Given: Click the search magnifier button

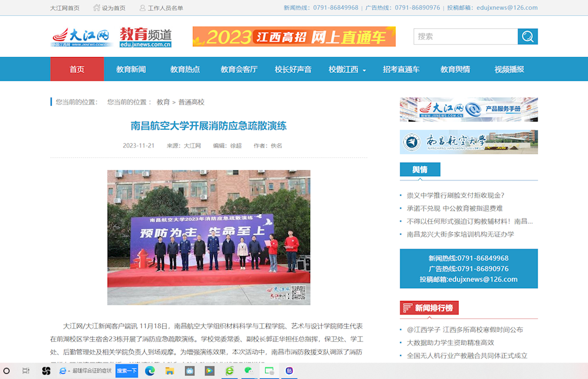Looking at the screenshot, I should [x=527, y=36].
